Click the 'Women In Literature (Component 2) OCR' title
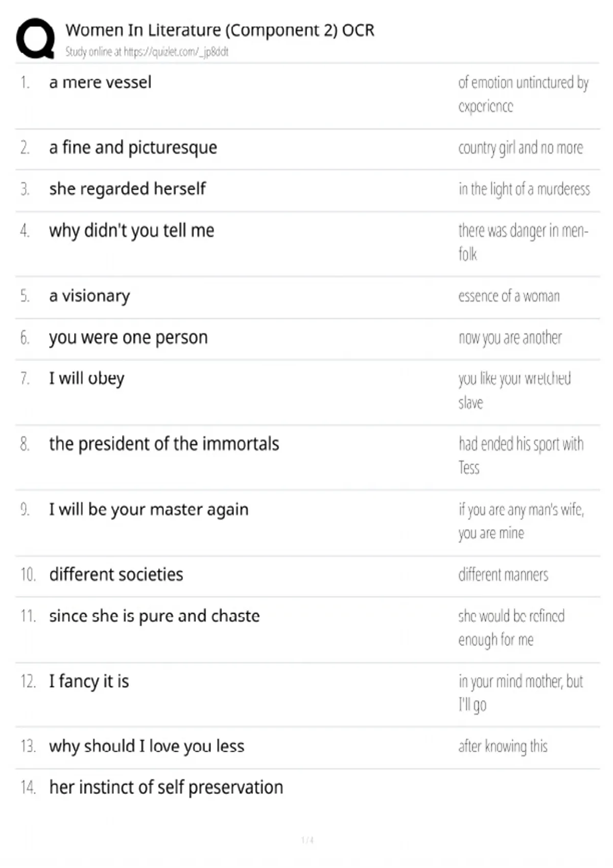613x868 pixels. click(220, 30)
